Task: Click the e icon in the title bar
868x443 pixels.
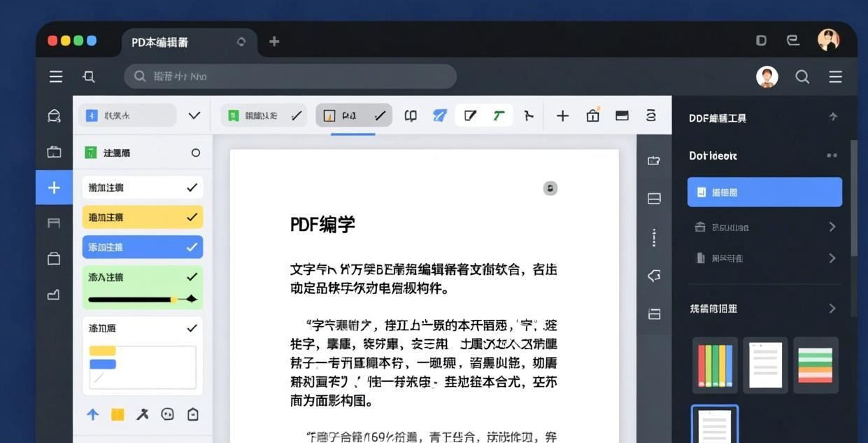Action: coord(793,41)
